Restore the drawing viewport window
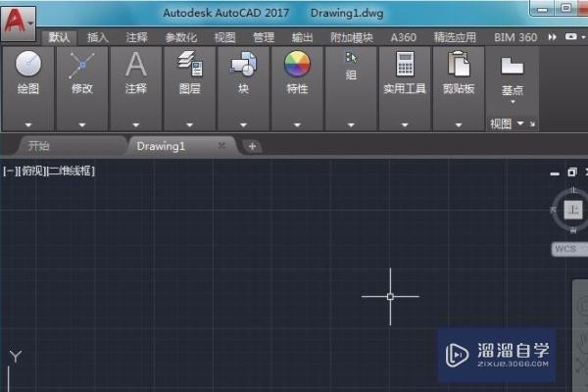This screenshot has width=588, height=392. click(x=572, y=172)
